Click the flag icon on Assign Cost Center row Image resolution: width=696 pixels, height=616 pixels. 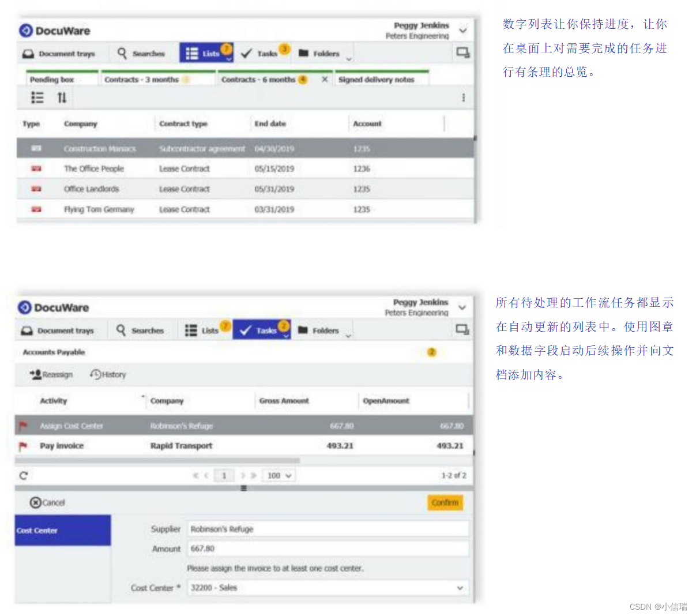point(23,426)
